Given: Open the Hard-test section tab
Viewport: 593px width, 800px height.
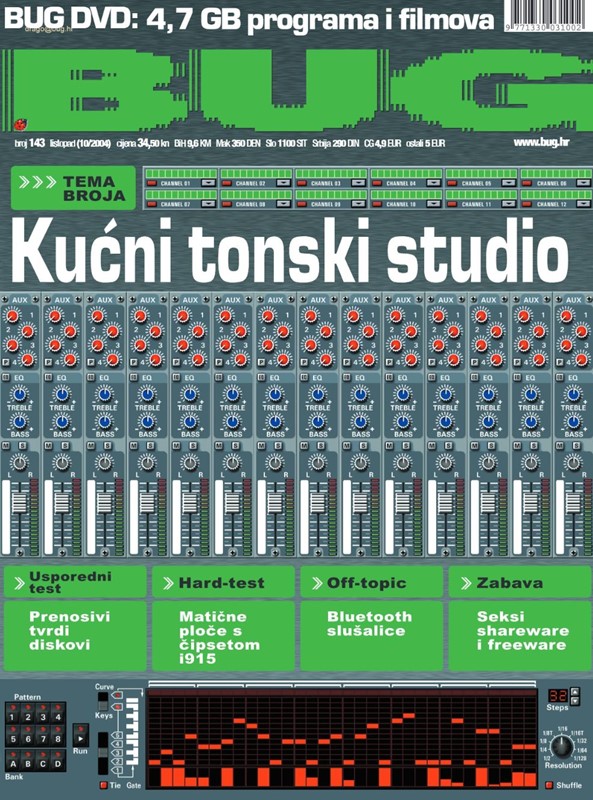Looking at the screenshot, I should [223, 583].
